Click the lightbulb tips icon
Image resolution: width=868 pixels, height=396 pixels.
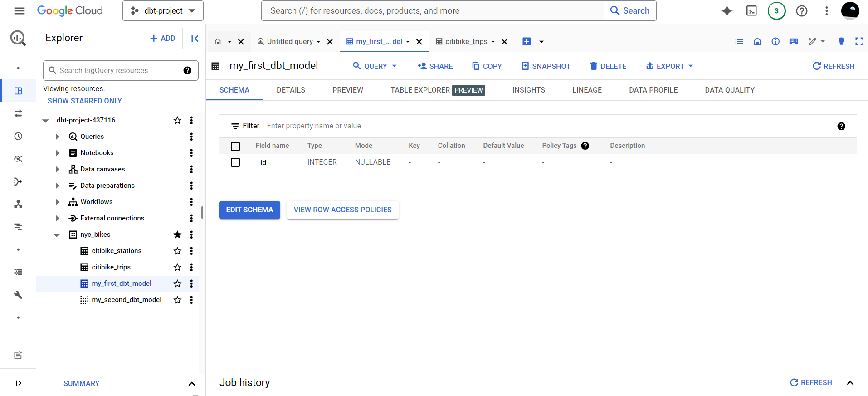[x=841, y=42]
